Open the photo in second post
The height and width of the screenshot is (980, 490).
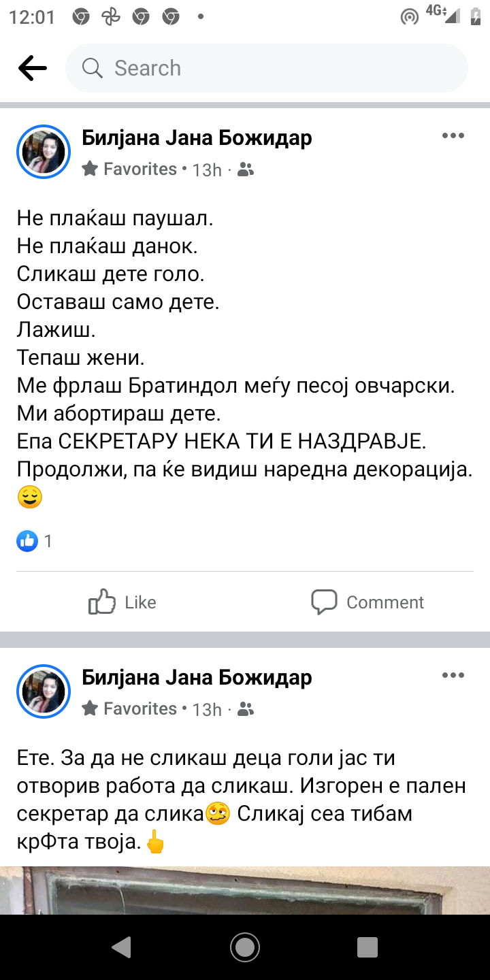[245, 890]
